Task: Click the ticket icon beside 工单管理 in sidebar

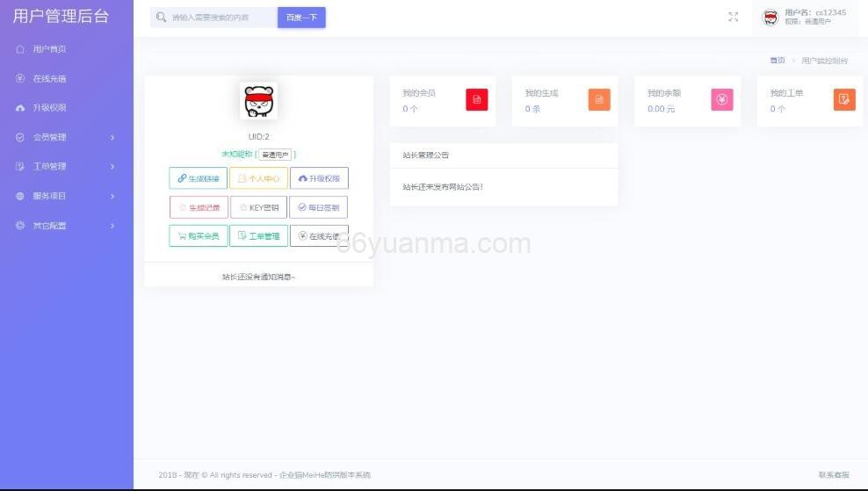Action: tap(20, 167)
